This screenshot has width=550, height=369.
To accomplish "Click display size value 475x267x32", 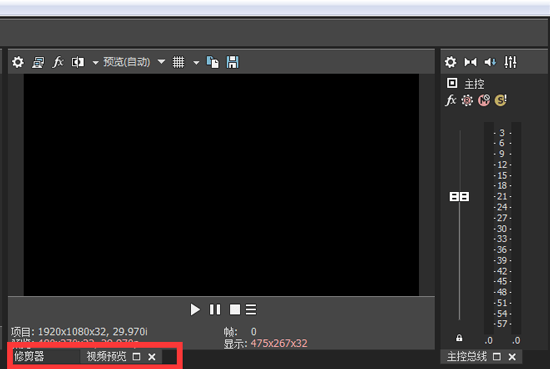I will 279,343.
